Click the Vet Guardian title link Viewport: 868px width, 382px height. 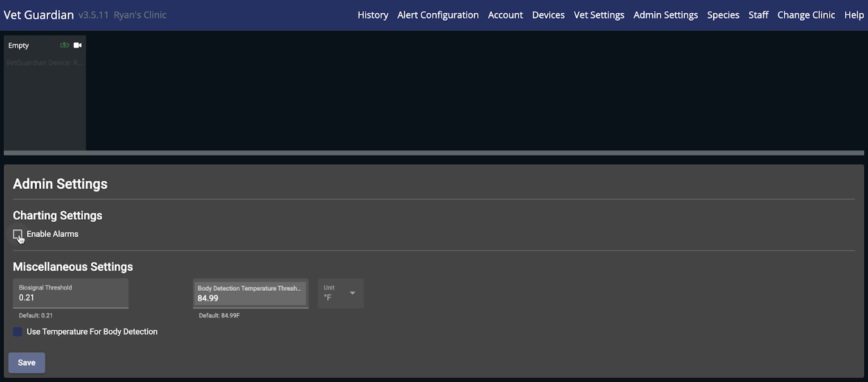point(39,15)
